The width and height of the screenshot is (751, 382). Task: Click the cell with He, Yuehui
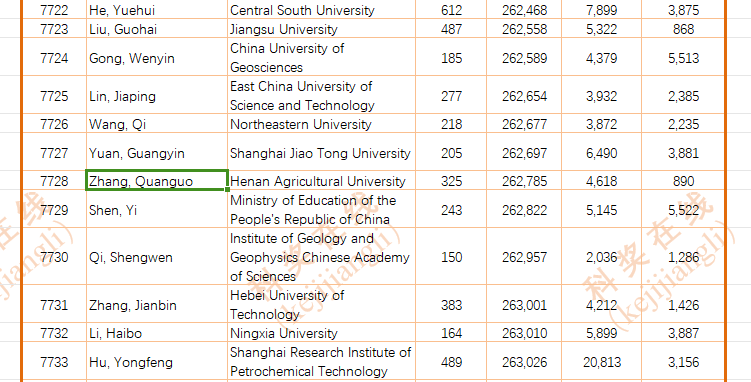pyautogui.click(x=157, y=10)
